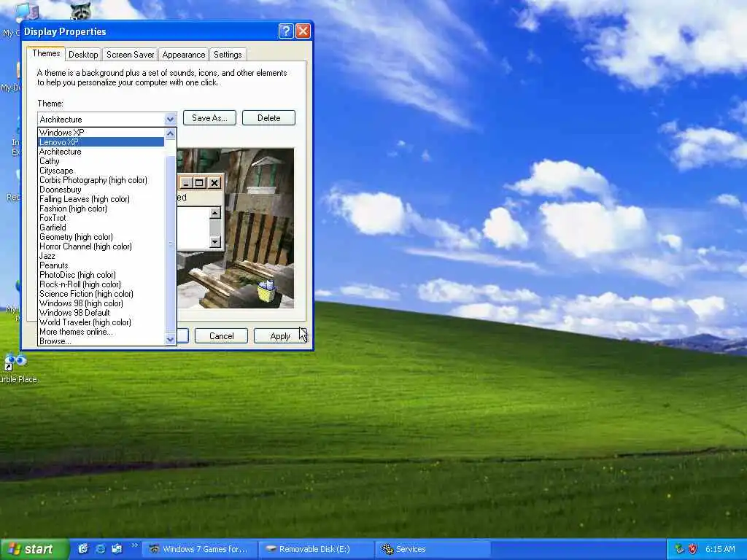The image size is (747, 560).
Task: Choose Fashion (high color) theme
Action: pos(101,209)
